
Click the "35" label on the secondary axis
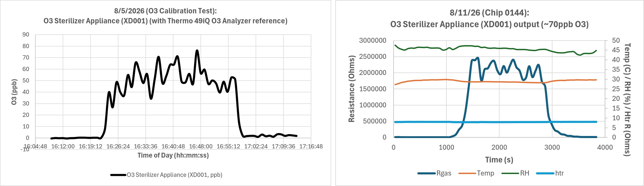click(x=616, y=69)
